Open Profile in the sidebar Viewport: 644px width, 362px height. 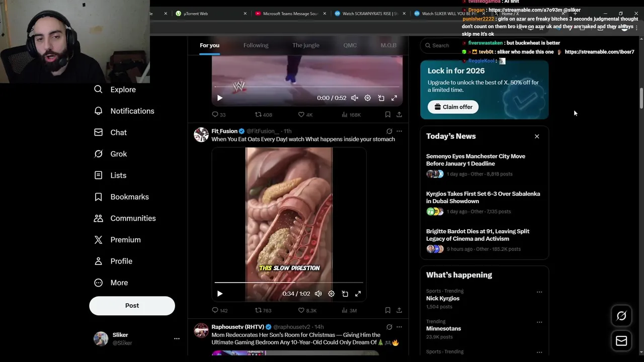pyautogui.click(x=114, y=261)
